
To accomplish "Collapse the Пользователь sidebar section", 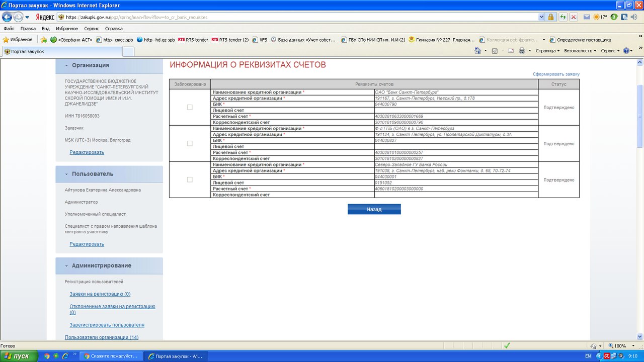I will coord(66,174).
